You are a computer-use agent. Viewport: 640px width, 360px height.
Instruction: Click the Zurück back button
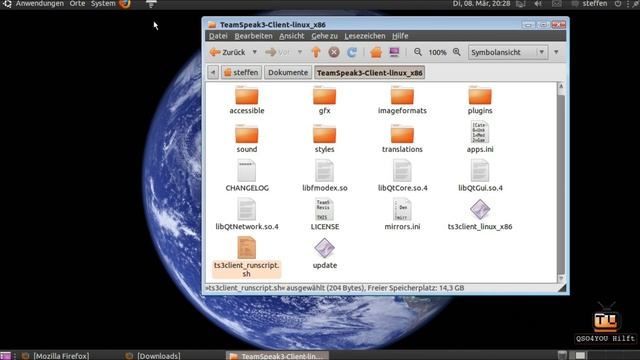(228, 52)
